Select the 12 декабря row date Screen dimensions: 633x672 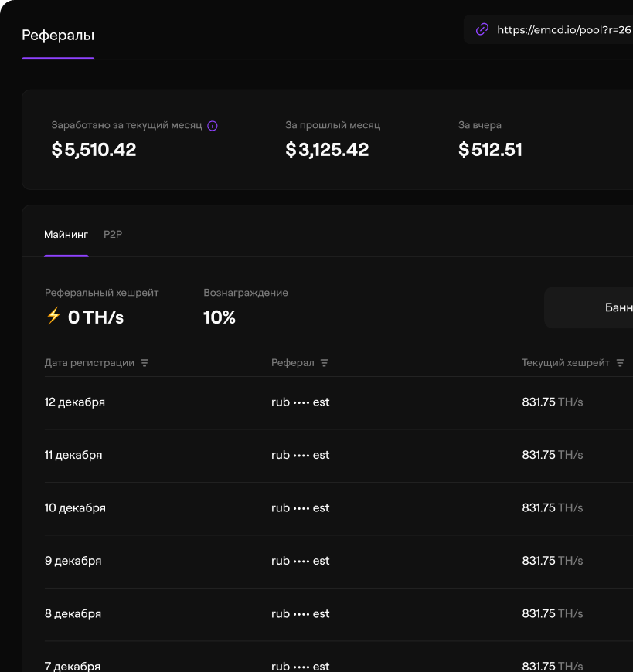[x=75, y=402]
